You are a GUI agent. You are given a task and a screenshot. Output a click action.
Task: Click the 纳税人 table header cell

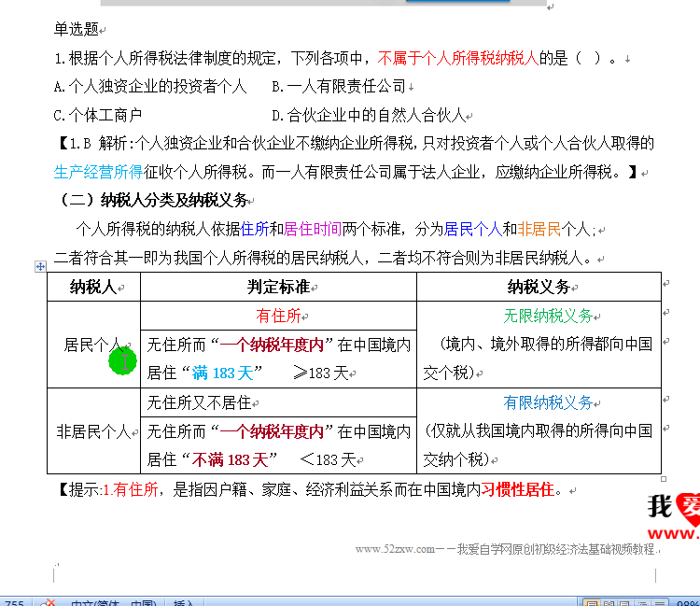93,287
